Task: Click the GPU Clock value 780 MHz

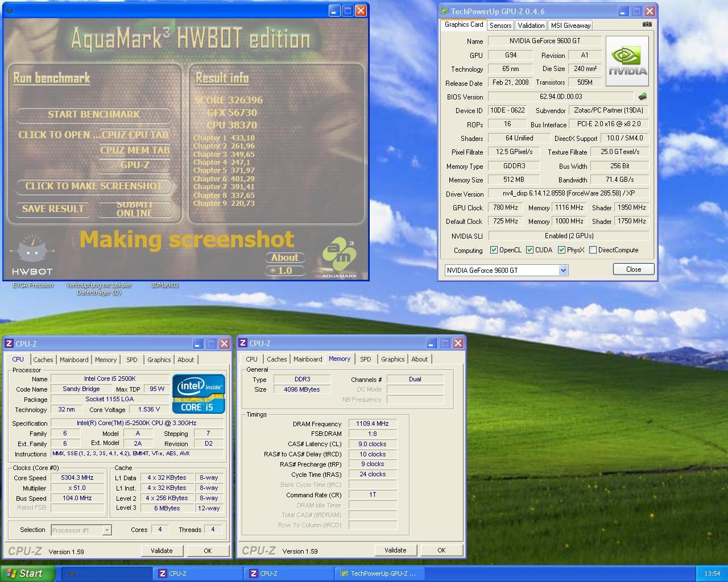Action: (x=505, y=208)
